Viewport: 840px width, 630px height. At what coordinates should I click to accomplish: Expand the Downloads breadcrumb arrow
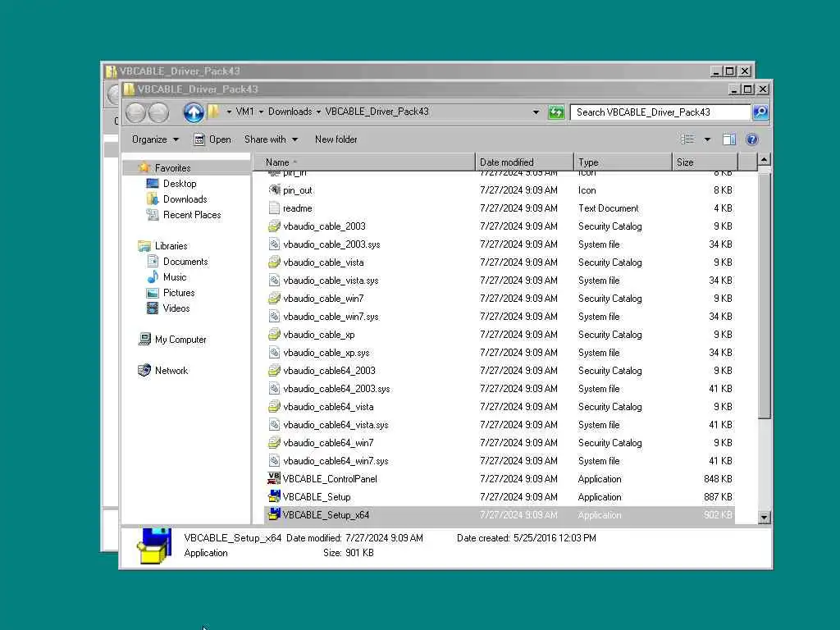[x=318, y=112]
